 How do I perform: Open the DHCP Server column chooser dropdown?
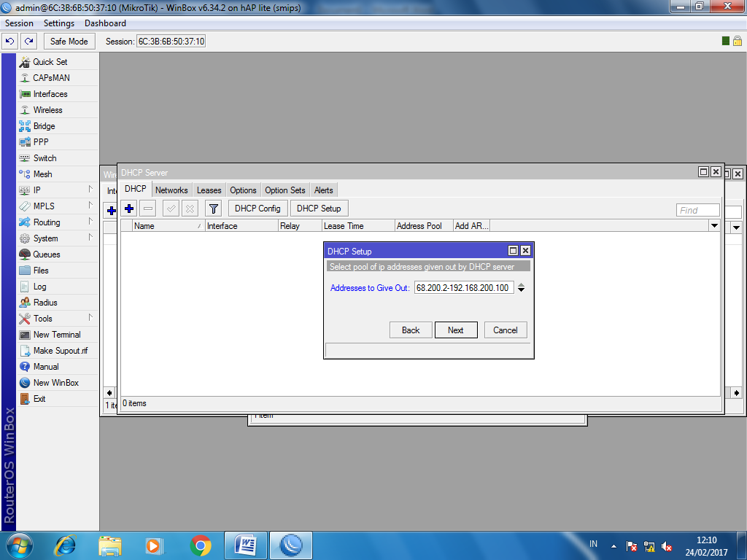[x=714, y=226]
